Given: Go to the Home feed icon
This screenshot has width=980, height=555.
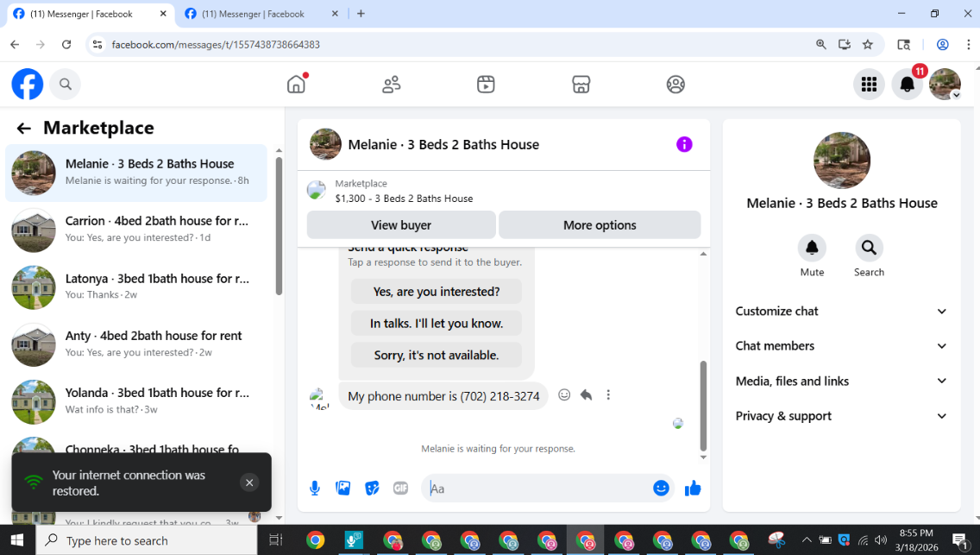Looking at the screenshot, I should pyautogui.click(x=296, y=85).
